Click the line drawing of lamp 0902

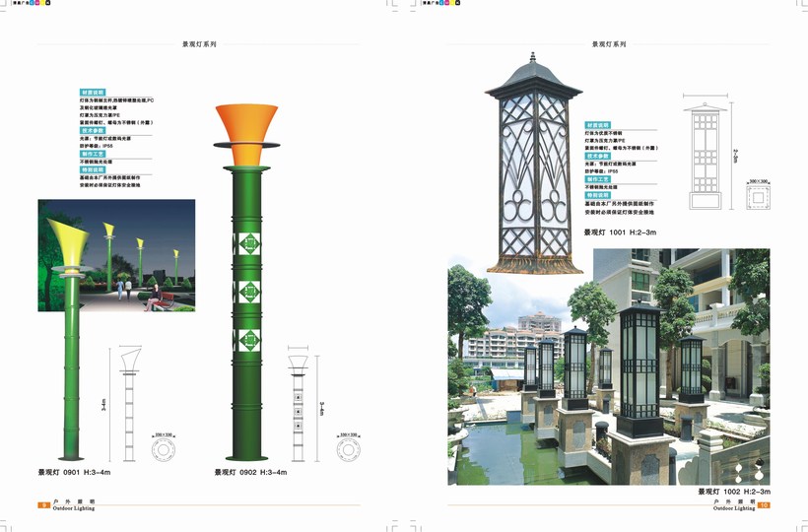click(x=300, y=402)
